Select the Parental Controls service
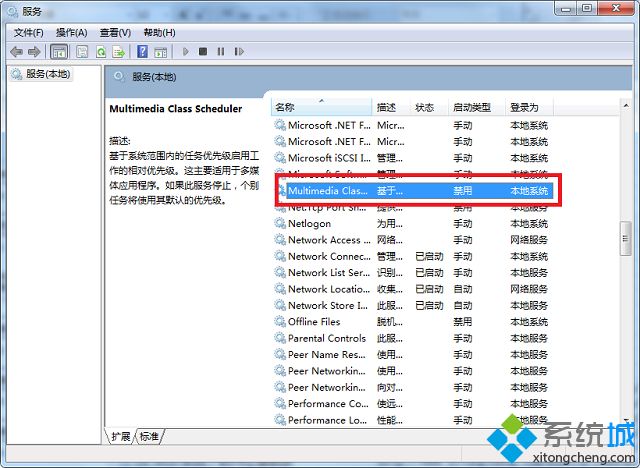640x468 pixels. click(327, 338)
